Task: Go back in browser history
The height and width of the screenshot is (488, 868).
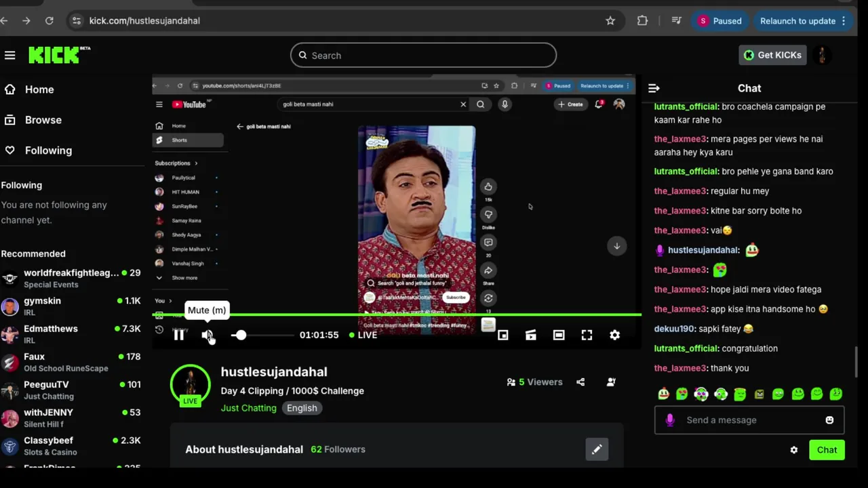Action: (4, 21)
